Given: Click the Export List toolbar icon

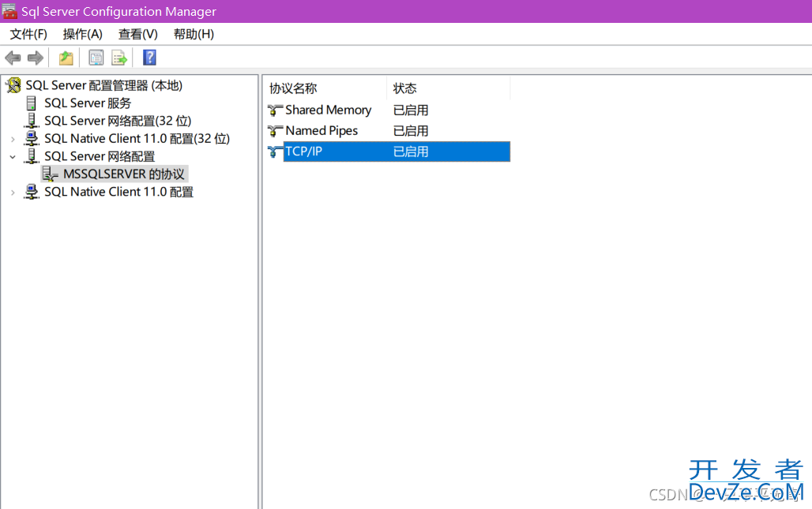Looking at the screenshot, I should point(119,58).
